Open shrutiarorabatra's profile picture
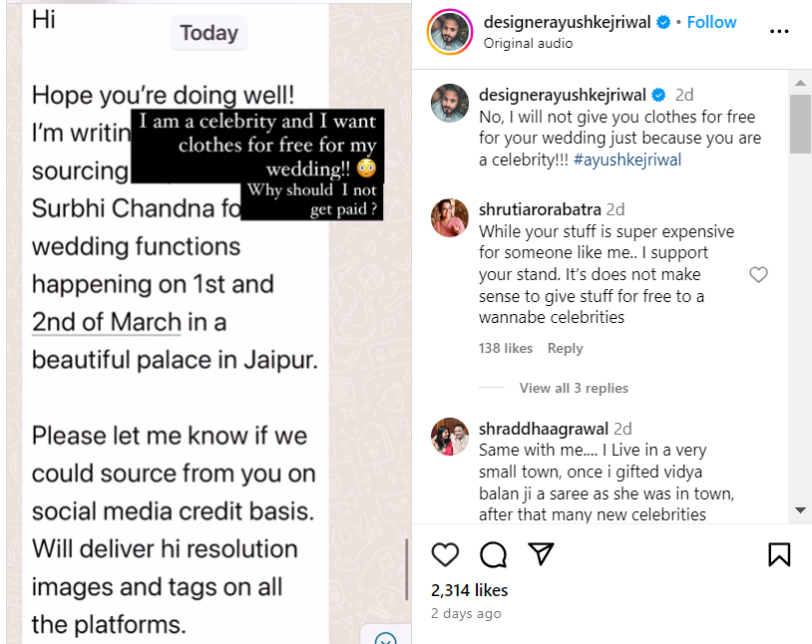This screenshot has width=812, height=644. click(450, 217)
